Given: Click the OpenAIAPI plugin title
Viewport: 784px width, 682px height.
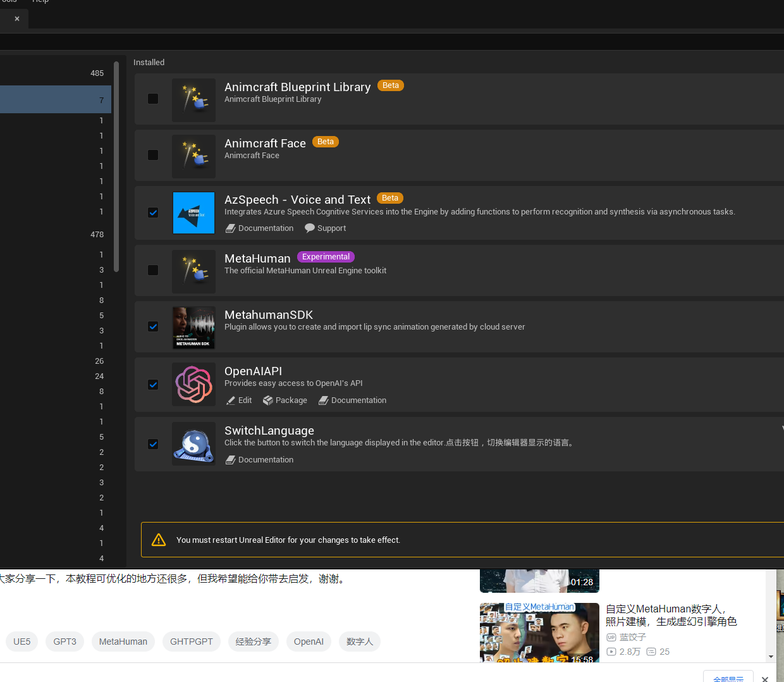Looking at the screenshot, I should pyautogui.click(x=254, y=371).
